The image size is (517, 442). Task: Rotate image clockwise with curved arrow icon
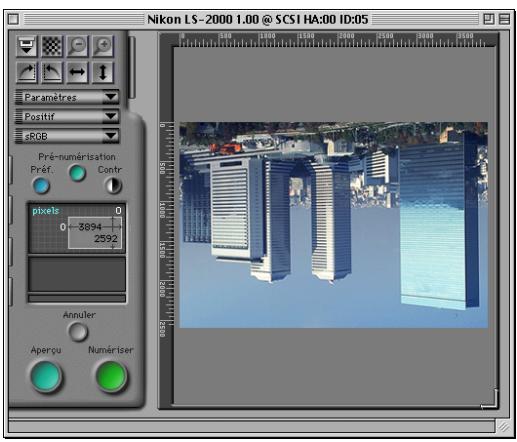tap(27, 72)
